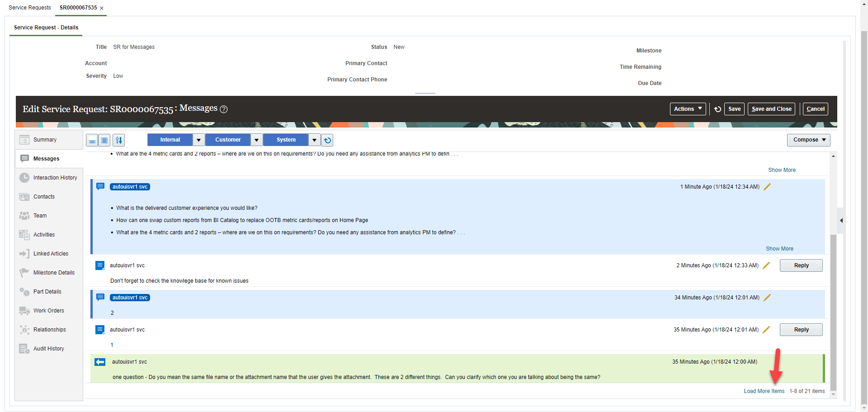The width and height of the screenshot is (868, 412).
Task: Switch to the Service Requests tab
Action: coord(29,7)
